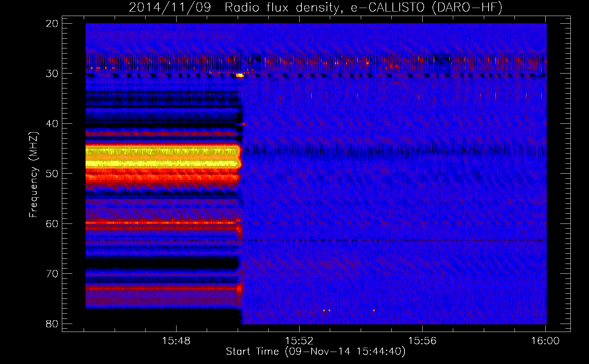Select the 30 frequency tick label
Screen dimensions: 589x364
[52, 74]
